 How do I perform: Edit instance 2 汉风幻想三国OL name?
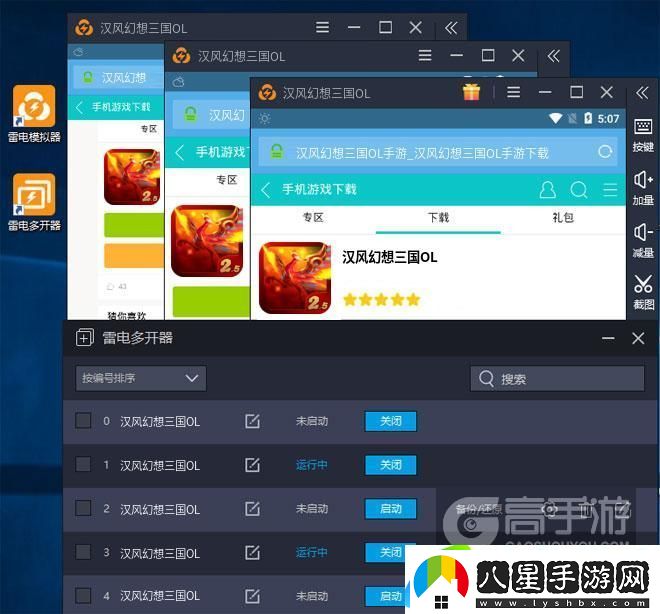[x=252, y=509]
